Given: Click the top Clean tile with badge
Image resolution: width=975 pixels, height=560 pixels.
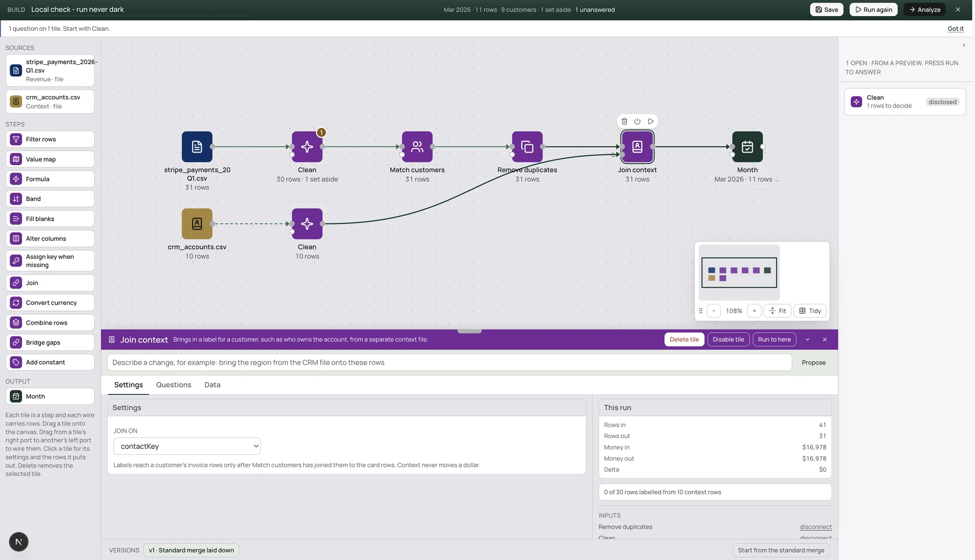Looking at the screenshot, I should click(x=307, y=147).
